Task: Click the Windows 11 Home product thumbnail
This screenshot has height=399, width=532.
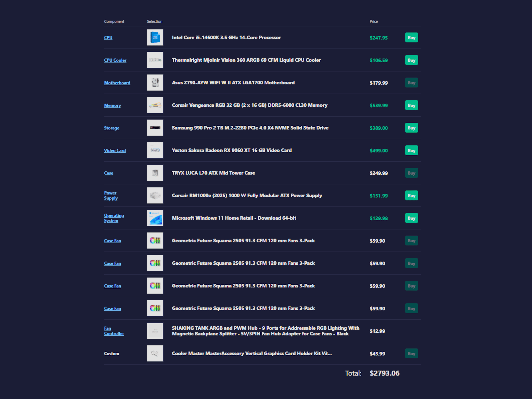Action: [155, 218]
